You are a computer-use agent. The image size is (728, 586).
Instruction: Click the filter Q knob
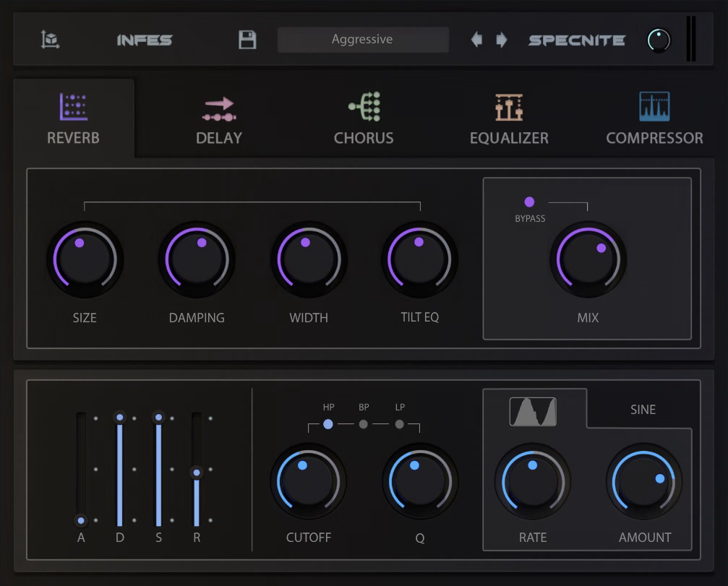[420, 482]
